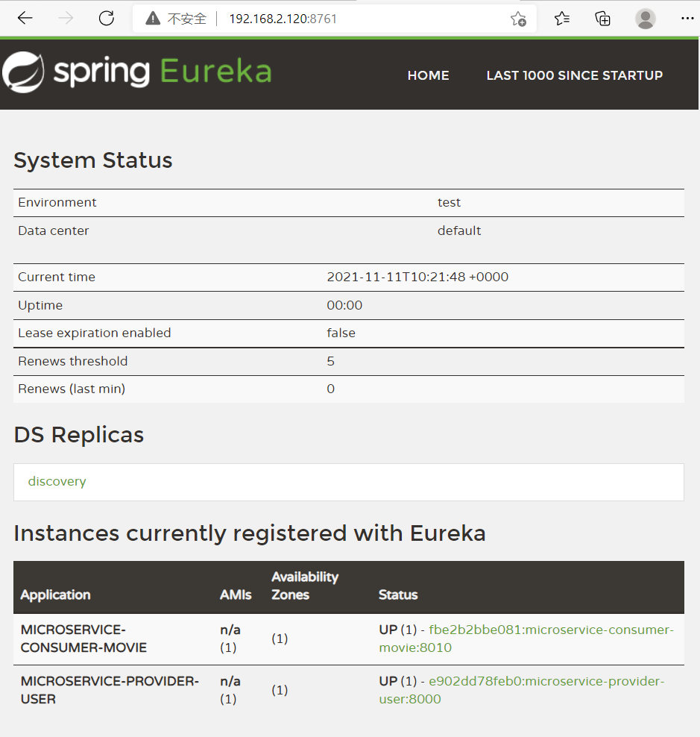Select the Uptime value 00:00
Screen dimensions: 700x737
[x=344, y=306]
